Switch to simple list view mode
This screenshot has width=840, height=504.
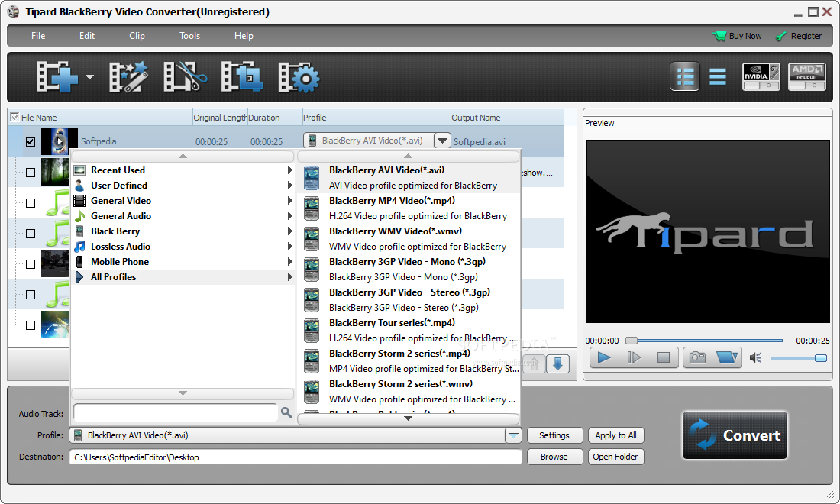717,76
